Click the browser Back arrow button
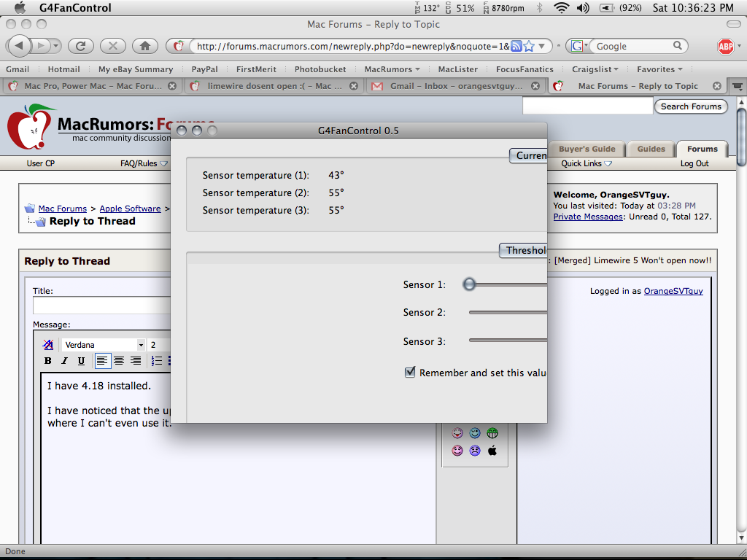 click(19, 46)
